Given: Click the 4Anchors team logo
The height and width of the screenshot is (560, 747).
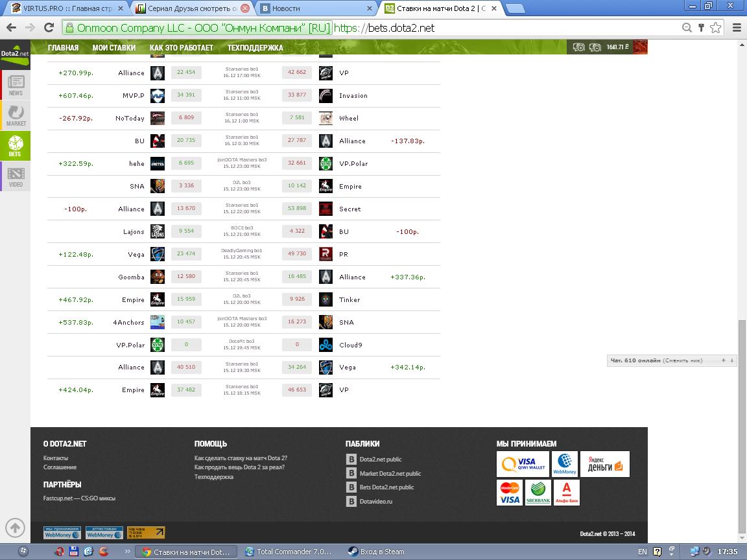Looking at the screenshot, I should point(157,322).
